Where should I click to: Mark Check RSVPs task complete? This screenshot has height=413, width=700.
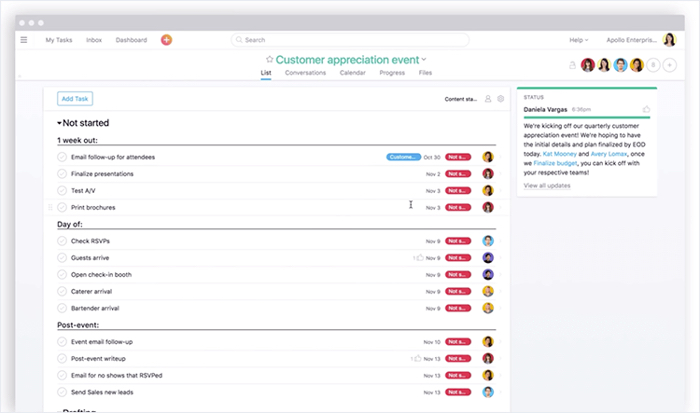point(62,241)
